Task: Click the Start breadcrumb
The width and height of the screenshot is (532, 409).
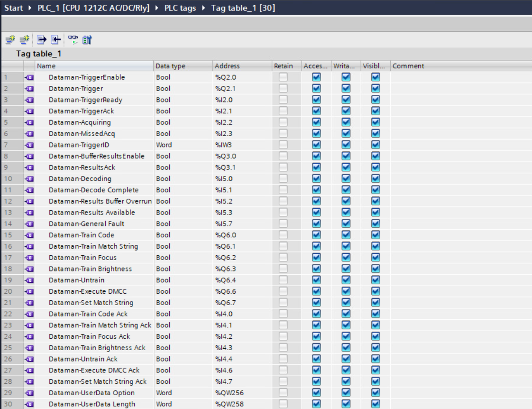Action: [13, 8]
